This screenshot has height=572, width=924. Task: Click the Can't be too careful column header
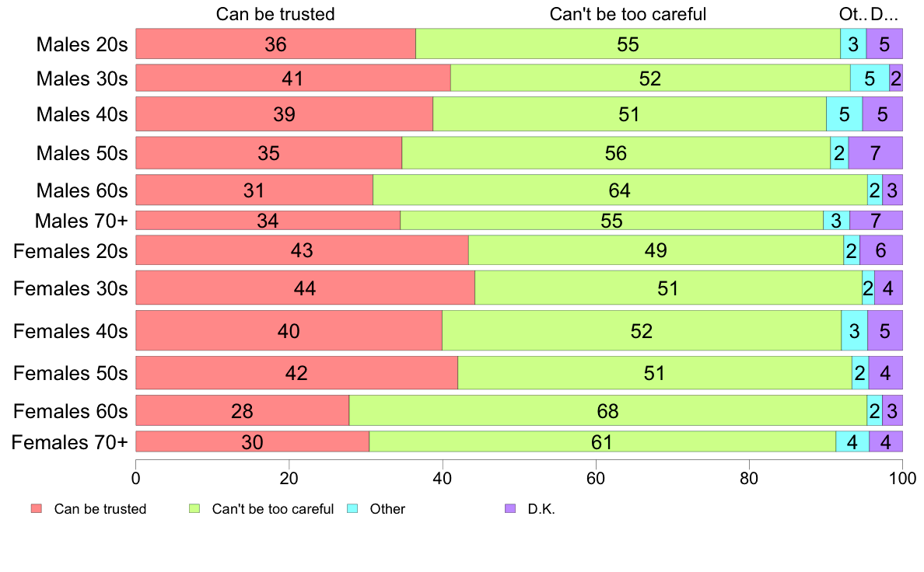coord(628,14)
